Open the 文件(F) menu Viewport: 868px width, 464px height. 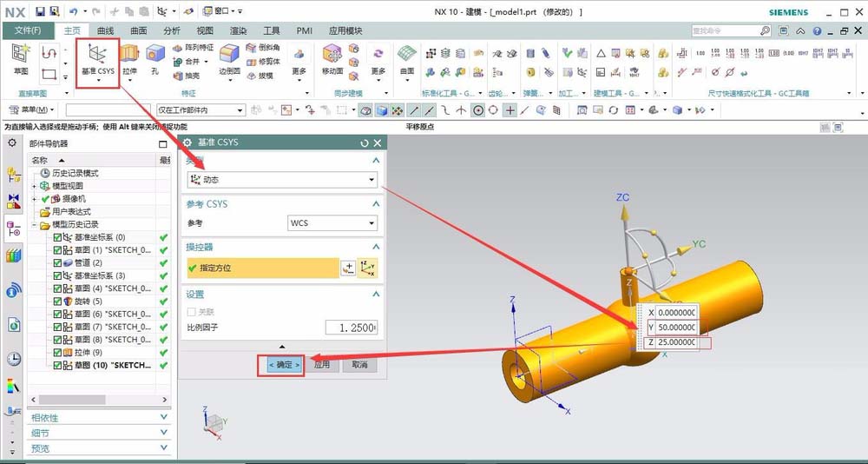tap(29, 31)
